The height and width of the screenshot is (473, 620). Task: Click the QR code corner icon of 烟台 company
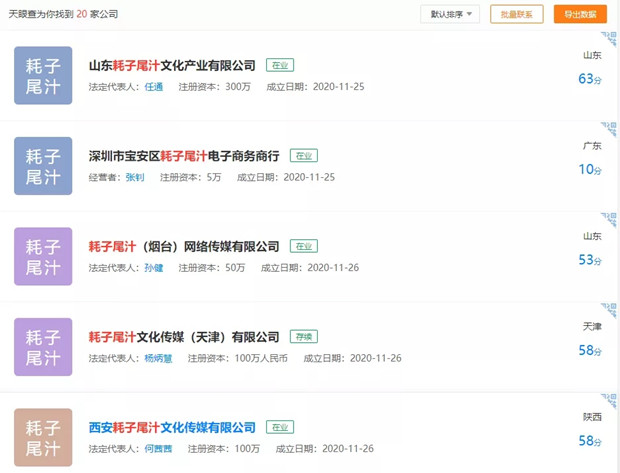point(610,219)
